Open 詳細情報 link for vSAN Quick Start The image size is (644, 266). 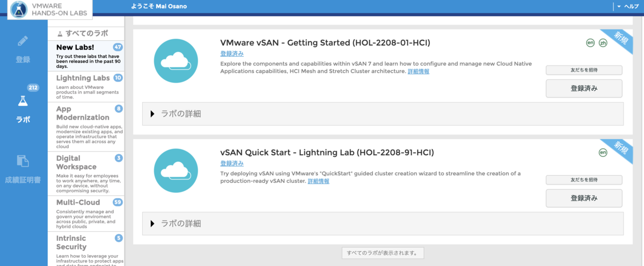(x=318, y=181)
